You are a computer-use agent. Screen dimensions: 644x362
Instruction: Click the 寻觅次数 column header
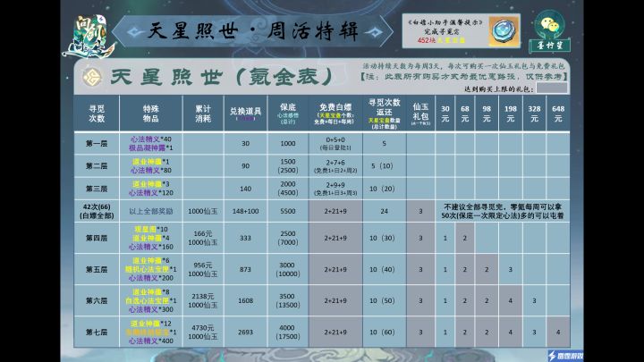click(x=97, y=114)
